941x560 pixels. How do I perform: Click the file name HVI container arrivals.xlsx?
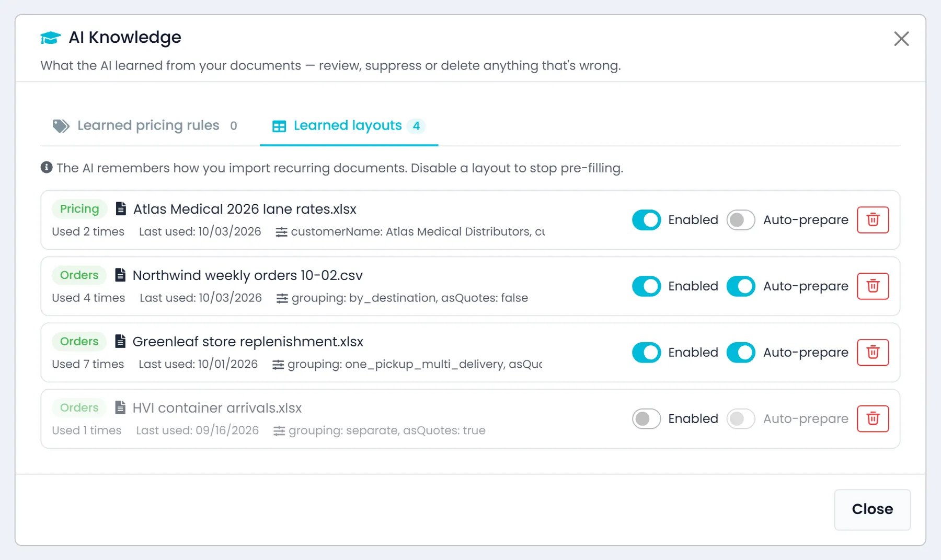coord(217,408)
